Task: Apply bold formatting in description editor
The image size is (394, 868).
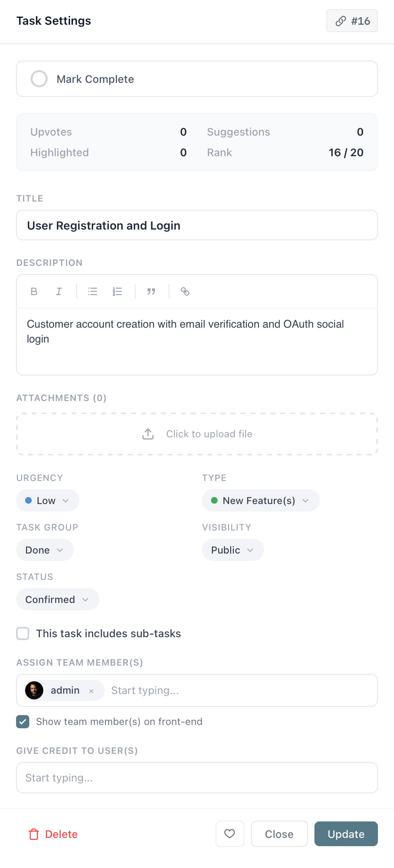Action: (x=34, y=291)
